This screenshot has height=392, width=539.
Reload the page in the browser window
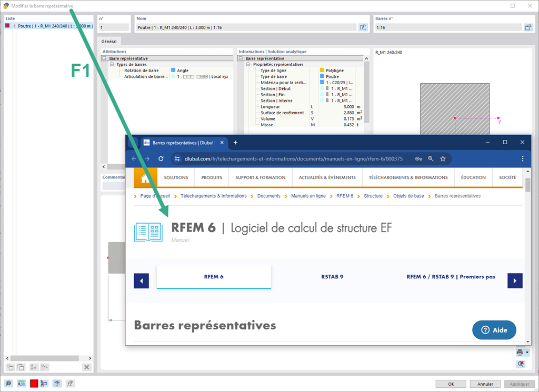coord(161,159)
